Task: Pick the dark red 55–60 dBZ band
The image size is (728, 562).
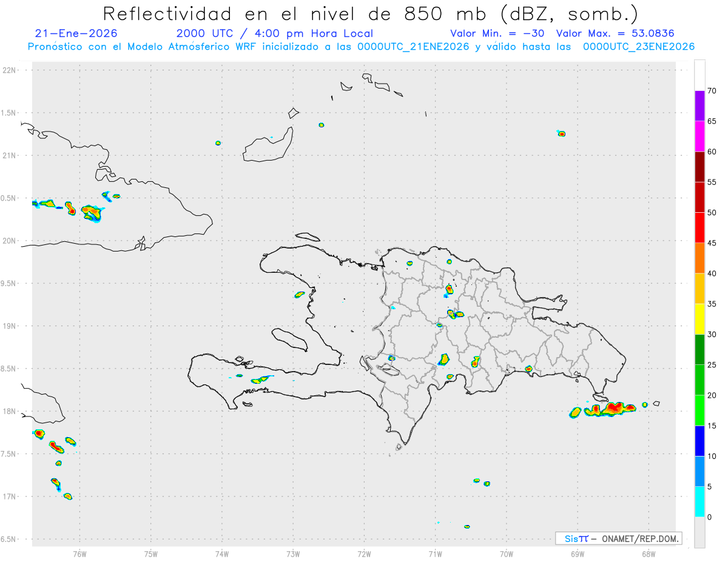Action: pos(699,167)
